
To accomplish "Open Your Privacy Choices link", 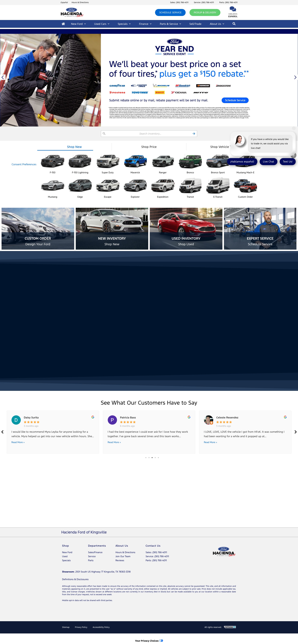I will point(149,641).
